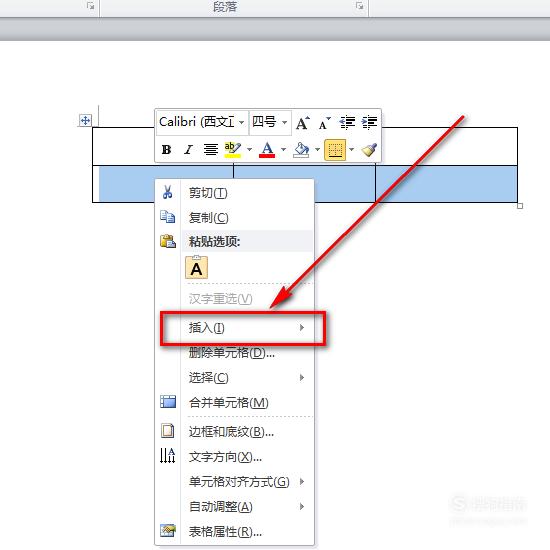Click the Calibri font name field
The height and width of the screenshot is (550, 550).
tap(197, 122)
